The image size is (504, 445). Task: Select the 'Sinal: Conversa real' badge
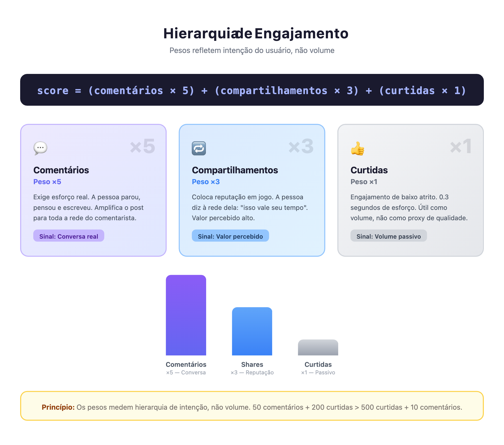(x=69, y=236)
